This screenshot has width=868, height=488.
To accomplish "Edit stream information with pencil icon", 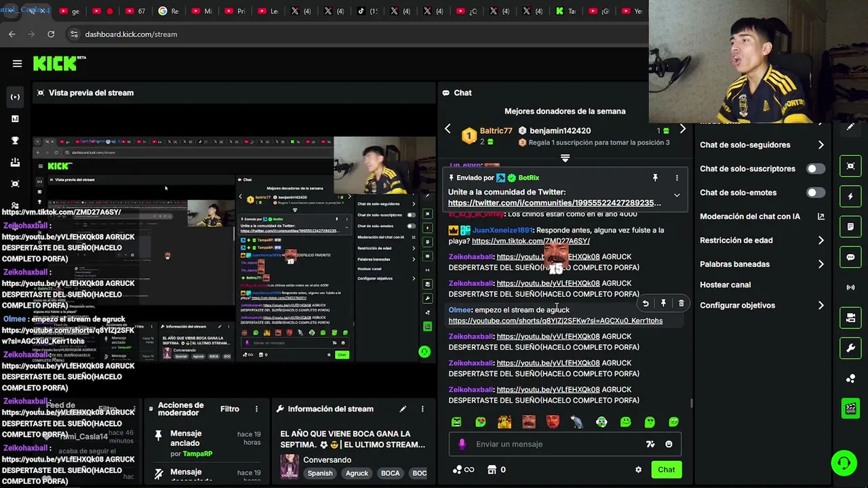I will pos(403,409).
